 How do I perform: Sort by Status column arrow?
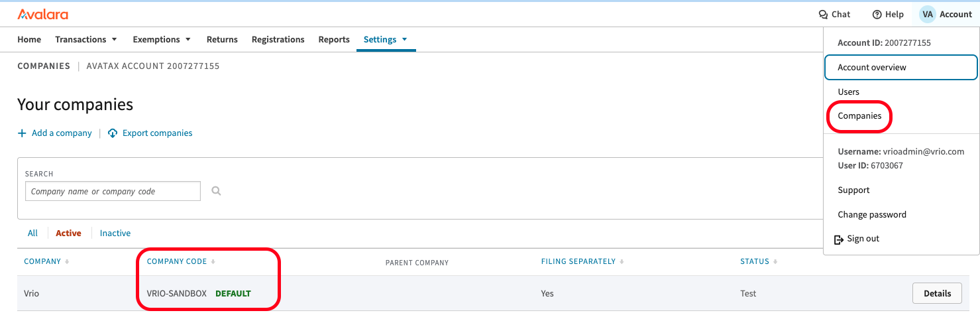775,262
